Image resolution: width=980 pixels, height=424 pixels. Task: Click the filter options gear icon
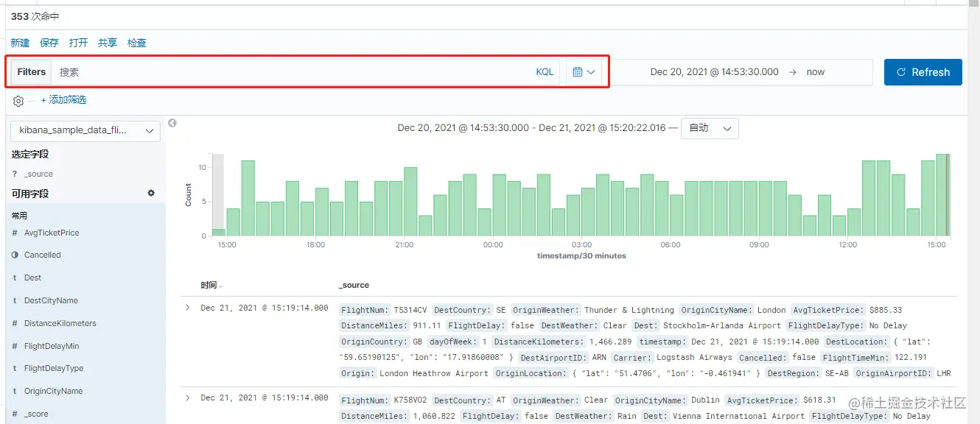point(18,101)
